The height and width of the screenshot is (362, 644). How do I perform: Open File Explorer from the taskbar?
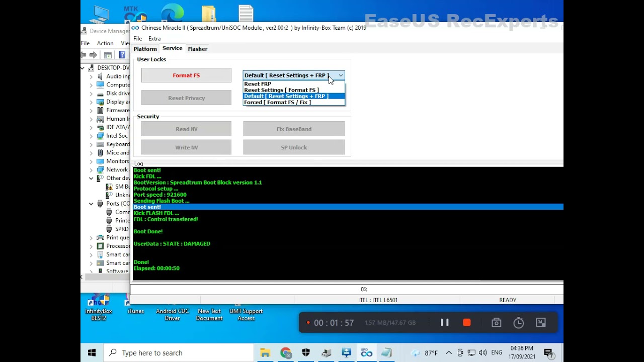[x=265, y=353]
